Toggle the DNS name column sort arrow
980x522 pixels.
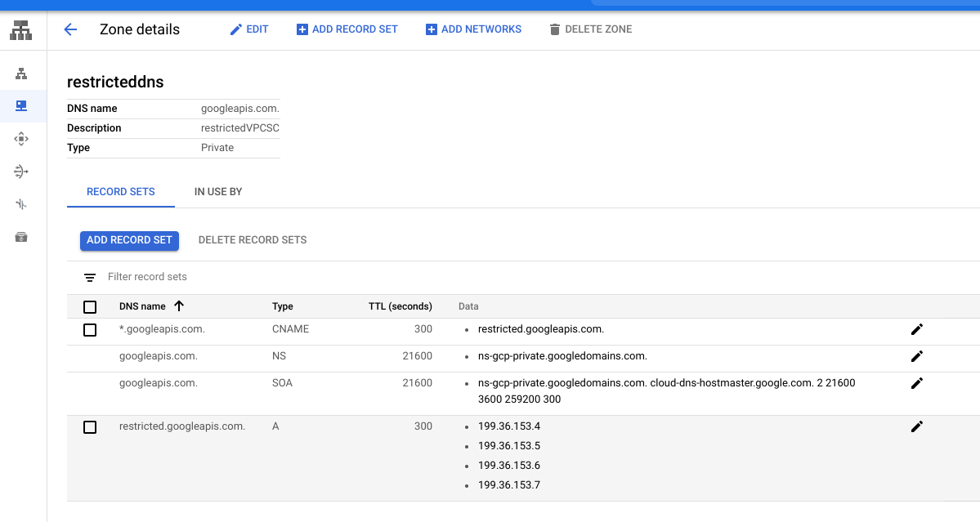(x=180, y=306)
